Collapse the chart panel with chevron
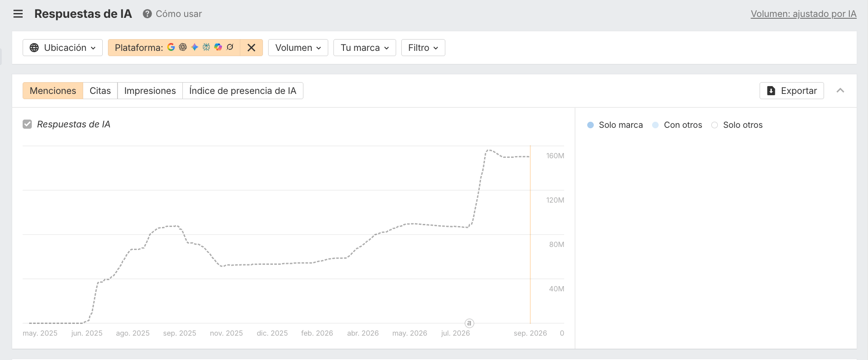 point(840,90)
